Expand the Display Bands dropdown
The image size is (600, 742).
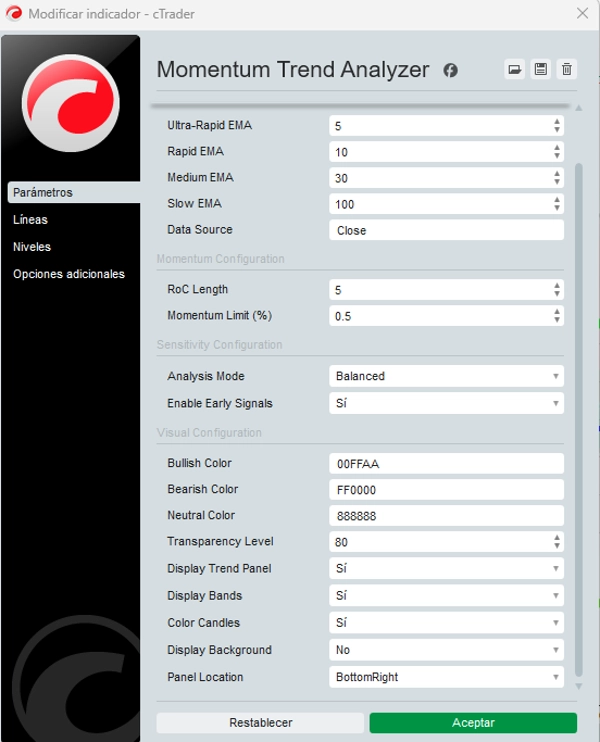(x=446, y=595)
